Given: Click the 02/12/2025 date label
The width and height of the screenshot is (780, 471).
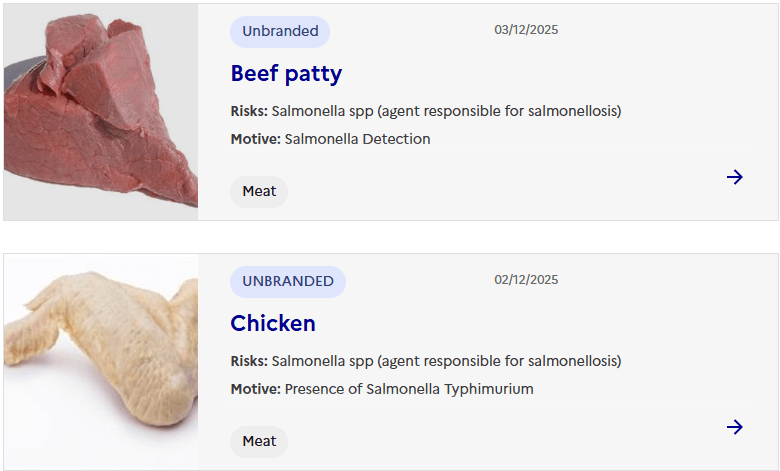Looking at the screenshot, I should click(x=526, y=280).
